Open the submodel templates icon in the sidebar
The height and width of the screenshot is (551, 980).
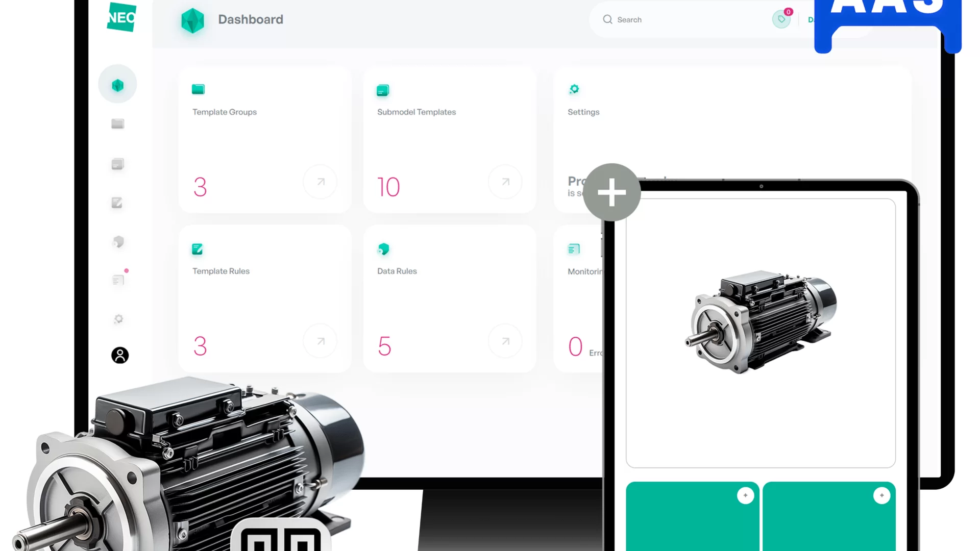click(118, 164)
